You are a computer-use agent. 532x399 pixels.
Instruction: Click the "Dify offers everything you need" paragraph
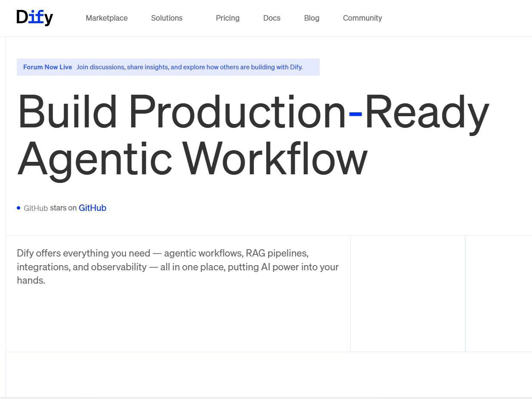pos(178,267)
